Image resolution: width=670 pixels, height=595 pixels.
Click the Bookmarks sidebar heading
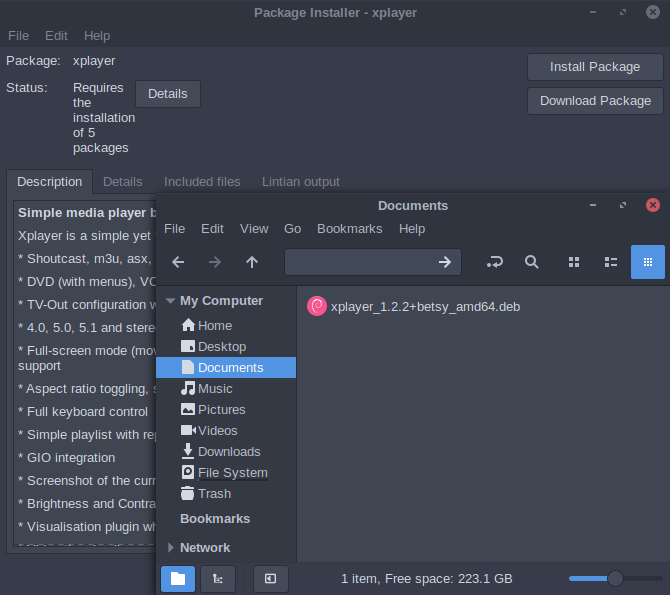click(x=215, y=518)
